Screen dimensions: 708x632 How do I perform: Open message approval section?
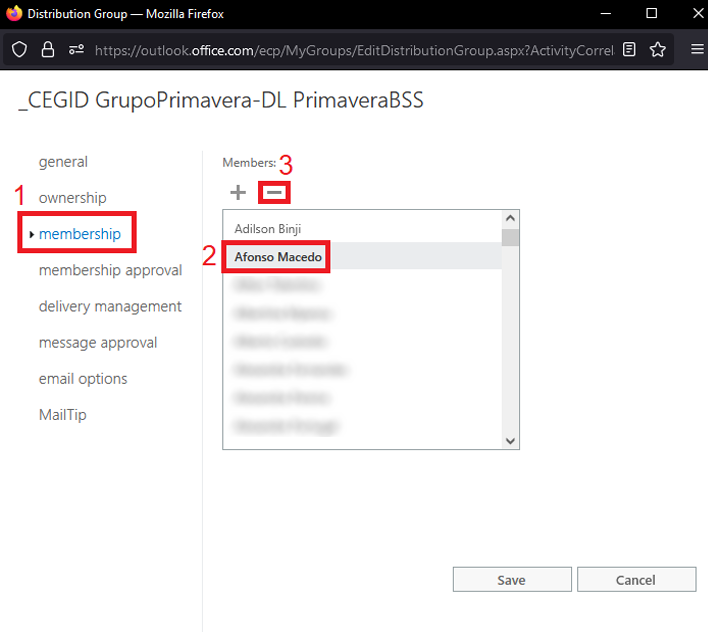pyautogui.click(x=98, y=342)
